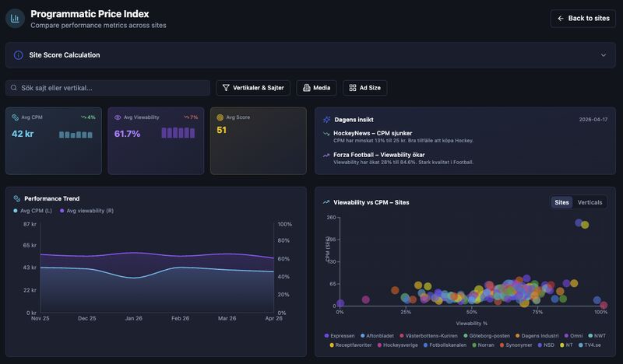Toggle the TV4.se legend entry

click(x=590, y=345)
